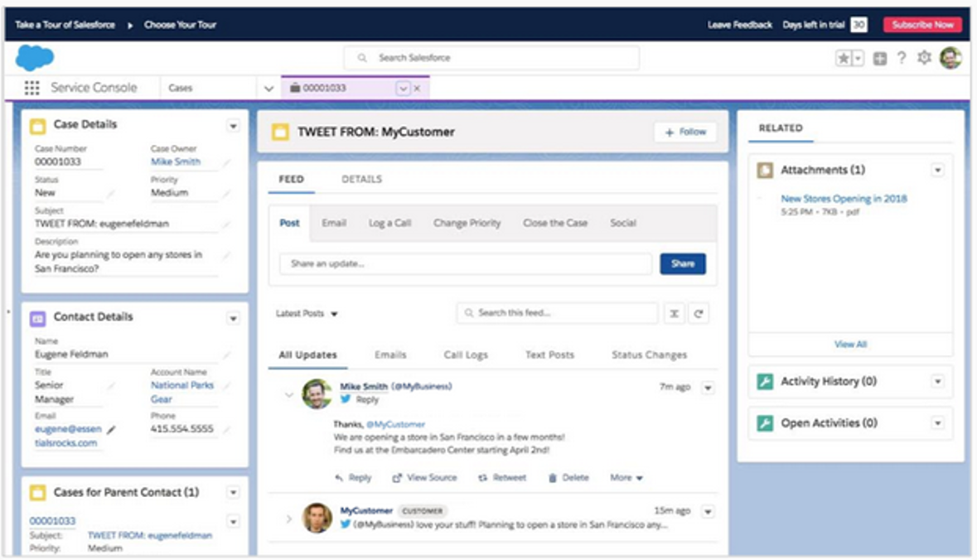Open the Help question mark icon
977x560 pixels.
[902, 58]
